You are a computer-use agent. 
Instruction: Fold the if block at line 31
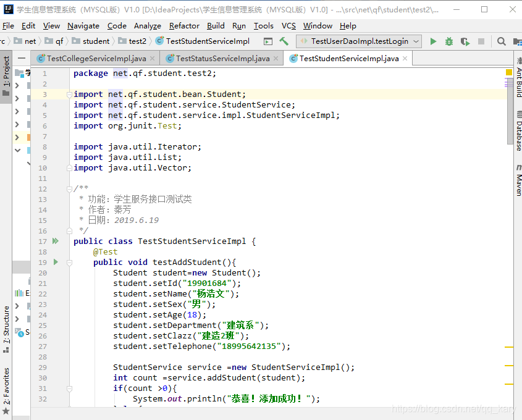click(x=69, y=388)
